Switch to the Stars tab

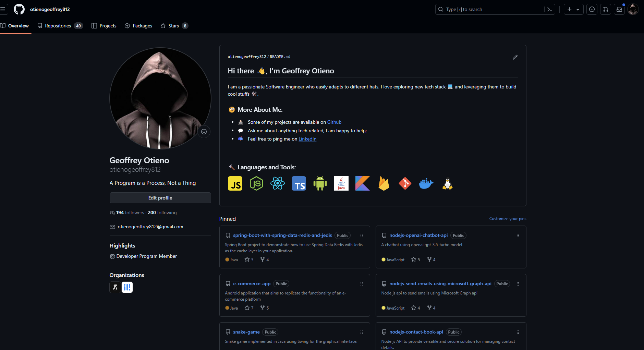(x=174, y=26)
